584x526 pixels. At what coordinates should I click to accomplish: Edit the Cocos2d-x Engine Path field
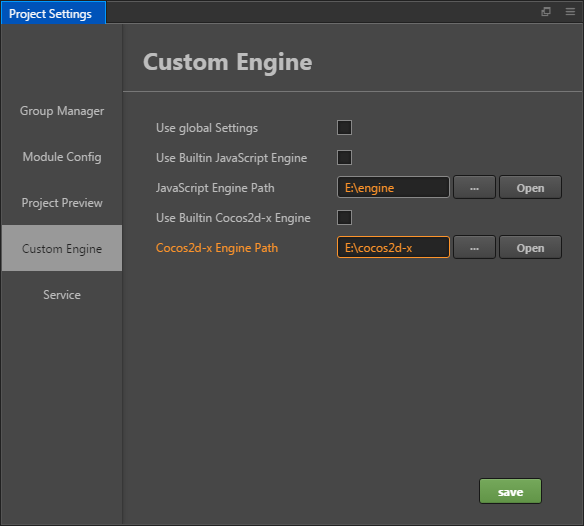(x=393, y=247)
